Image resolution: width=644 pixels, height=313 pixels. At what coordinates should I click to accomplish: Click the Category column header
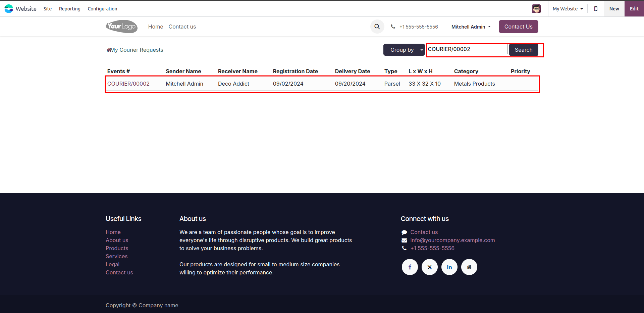(466, 71)
